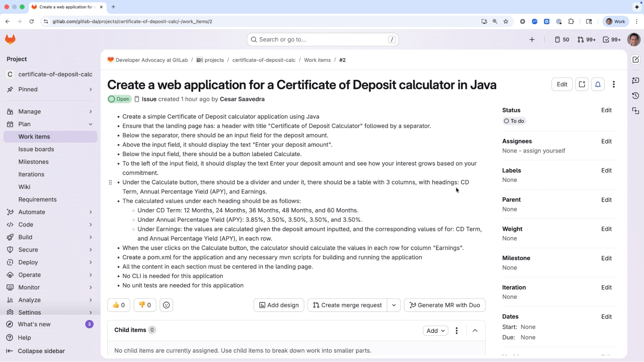Click the merge requests counter icon

click(581, 39)
